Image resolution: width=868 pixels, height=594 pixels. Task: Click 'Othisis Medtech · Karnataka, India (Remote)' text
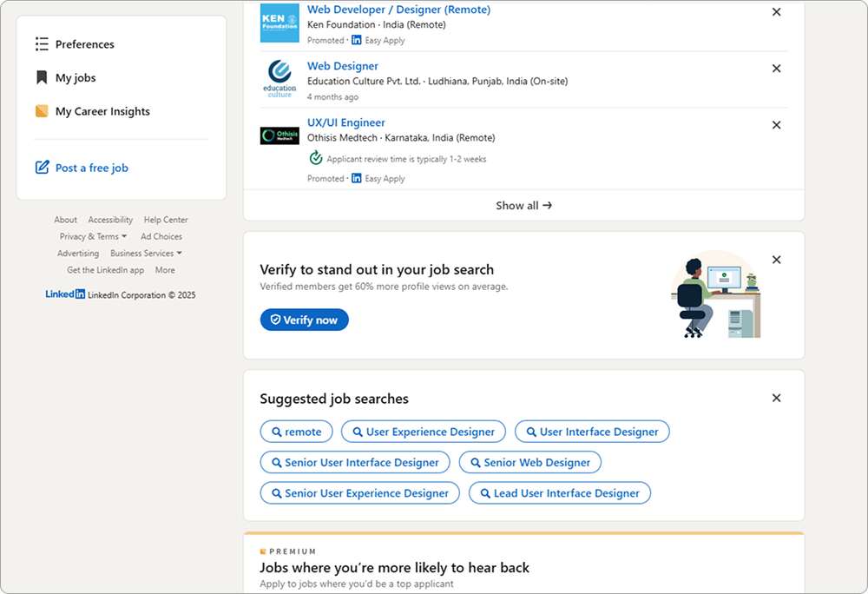click(x=401, y=138)
